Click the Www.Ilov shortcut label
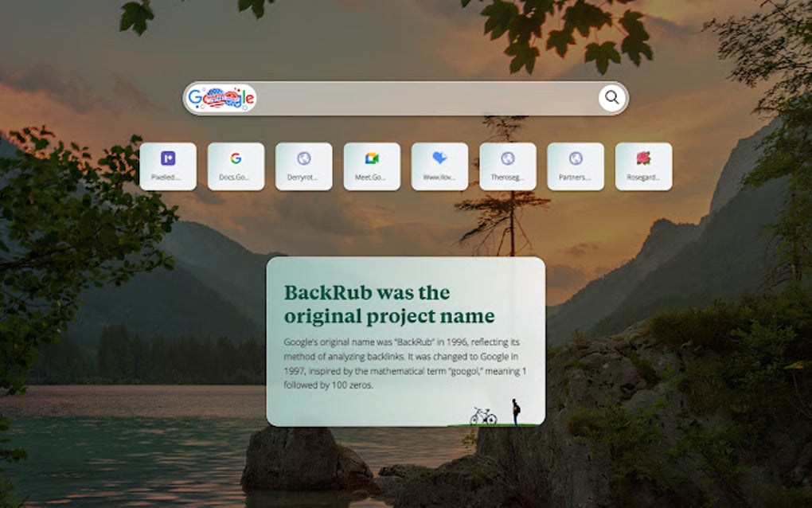 click(x=440, y=177)
